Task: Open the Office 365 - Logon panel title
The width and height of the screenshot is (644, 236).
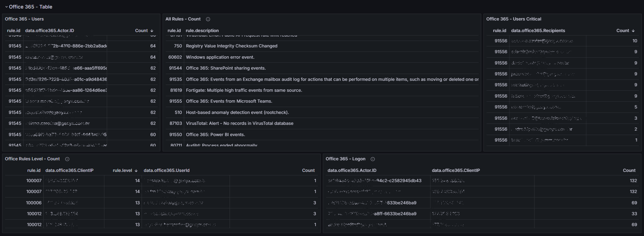Action: click(345, 159)
